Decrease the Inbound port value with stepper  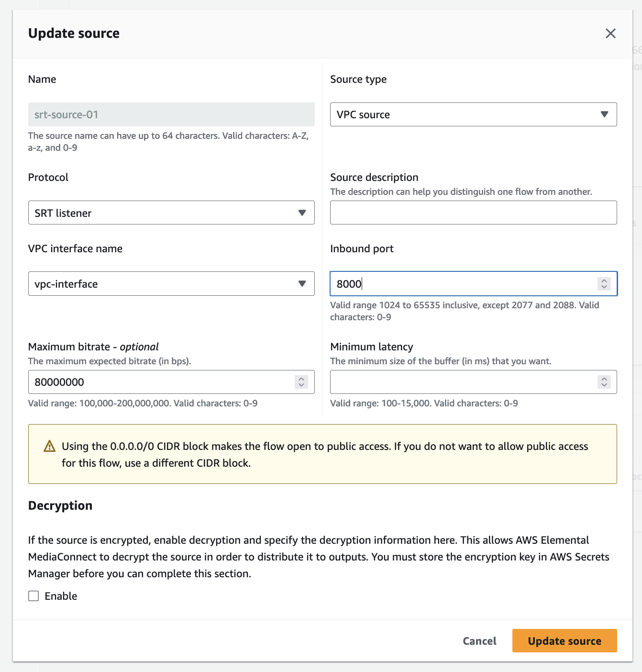[x=604, y=287]
